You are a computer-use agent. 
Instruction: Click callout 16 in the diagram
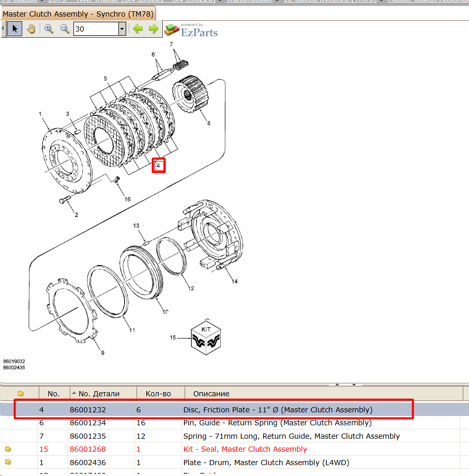[x=127, y=199]
